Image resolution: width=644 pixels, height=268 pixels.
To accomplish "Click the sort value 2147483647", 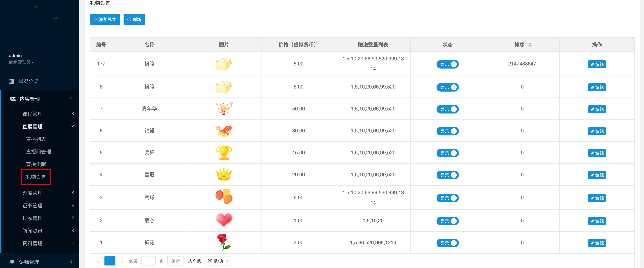I will click(x=522, y=64).
